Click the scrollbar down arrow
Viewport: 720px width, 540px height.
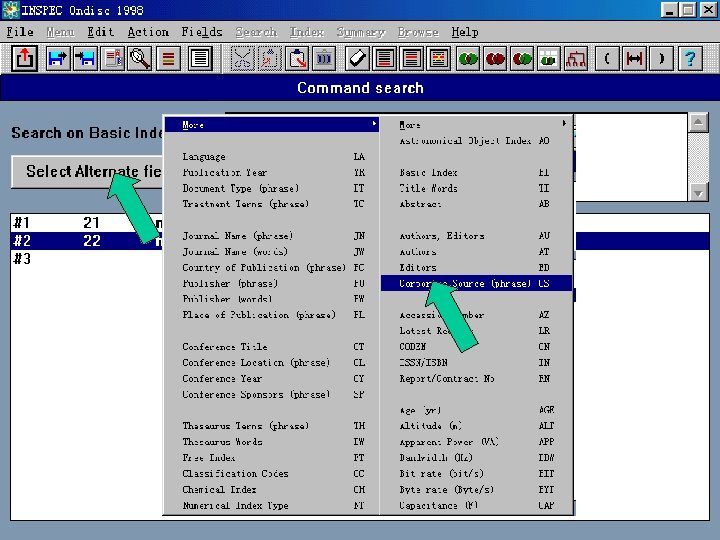698,193
